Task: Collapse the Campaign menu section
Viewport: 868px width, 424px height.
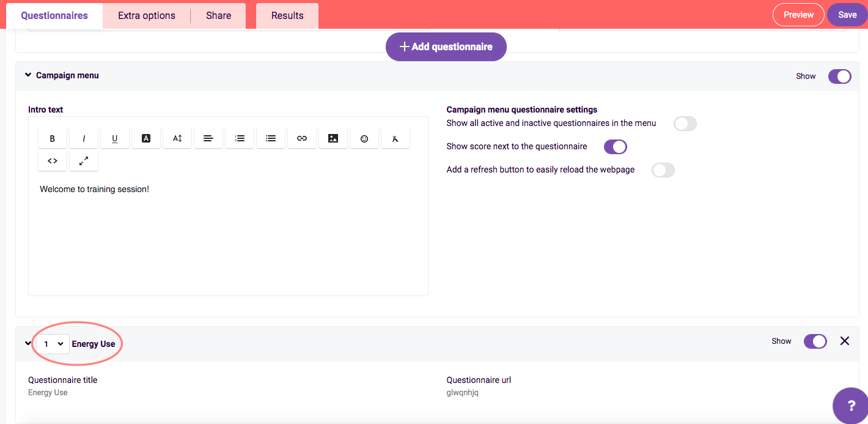Action: click(28, 74)
